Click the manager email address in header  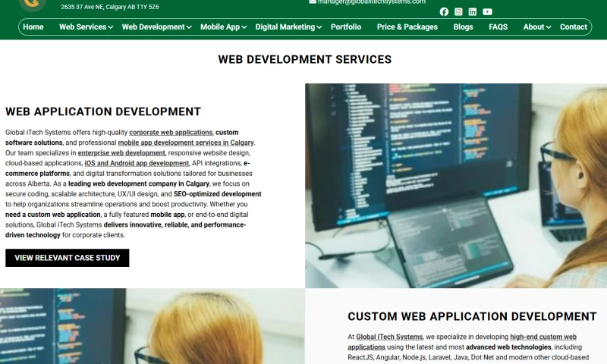tap(371, 2)
